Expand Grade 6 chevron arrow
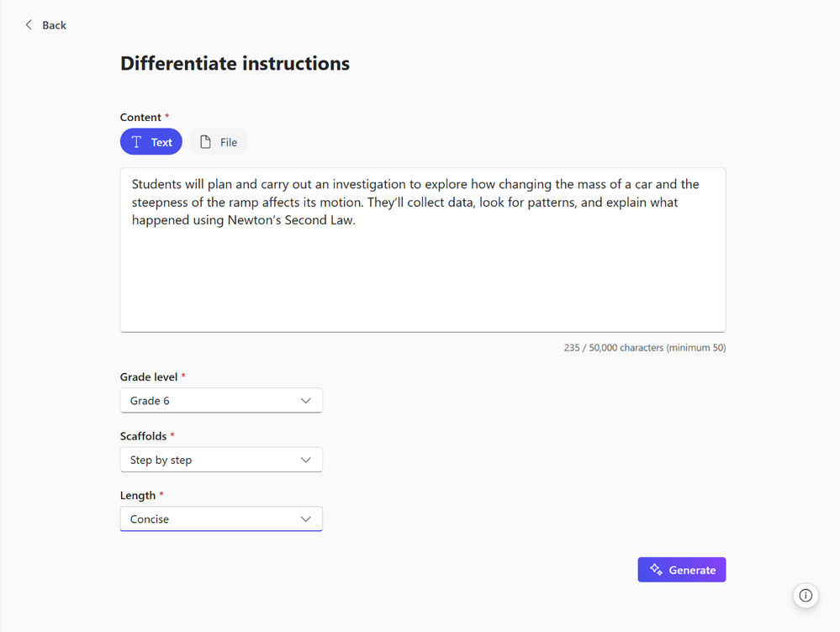 305,401
